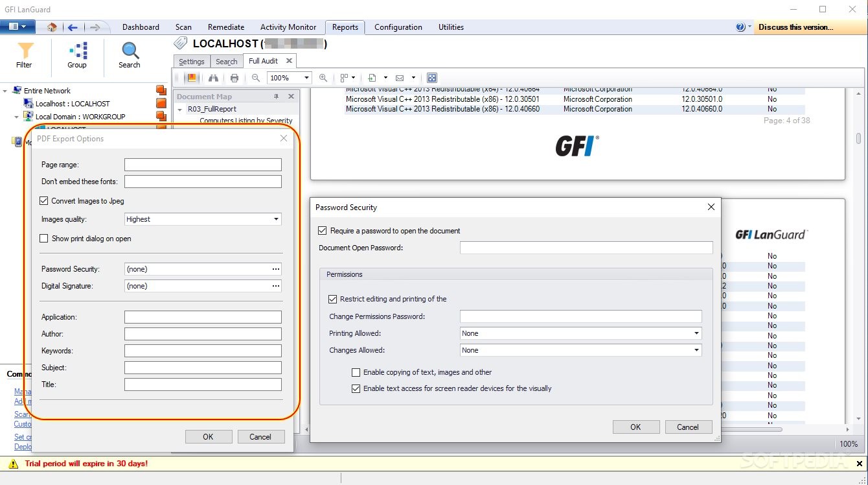
Task: Open the Images quality dropdown
Action: point(276,219)
